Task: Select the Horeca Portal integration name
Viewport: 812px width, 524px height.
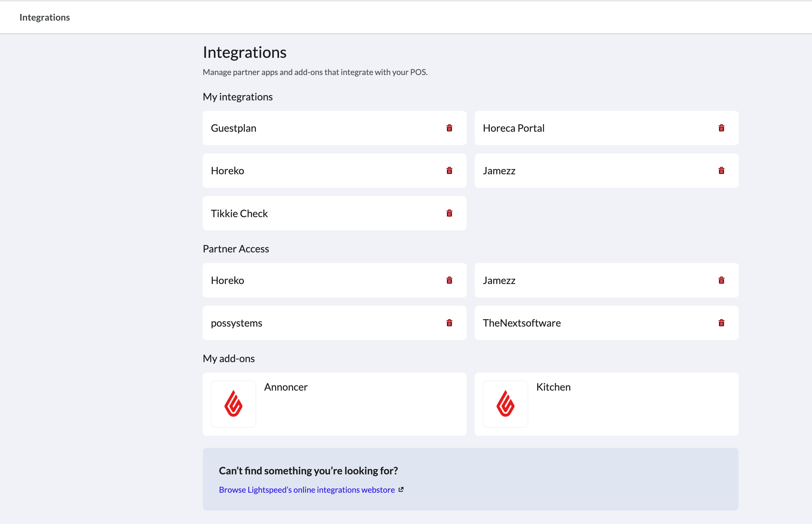Action: pyautogui.click(x=514, y=128)
